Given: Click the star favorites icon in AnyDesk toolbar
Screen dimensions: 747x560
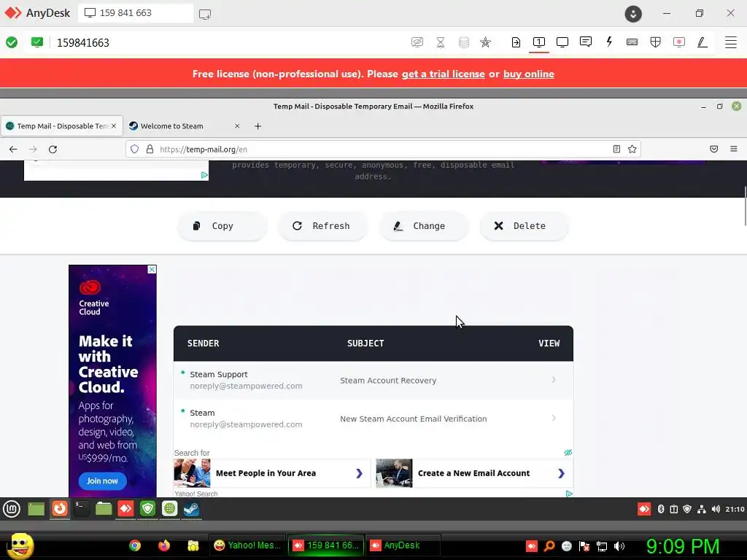Looking at the screenshot, I should pyautogui.click(x=485, y=42).
